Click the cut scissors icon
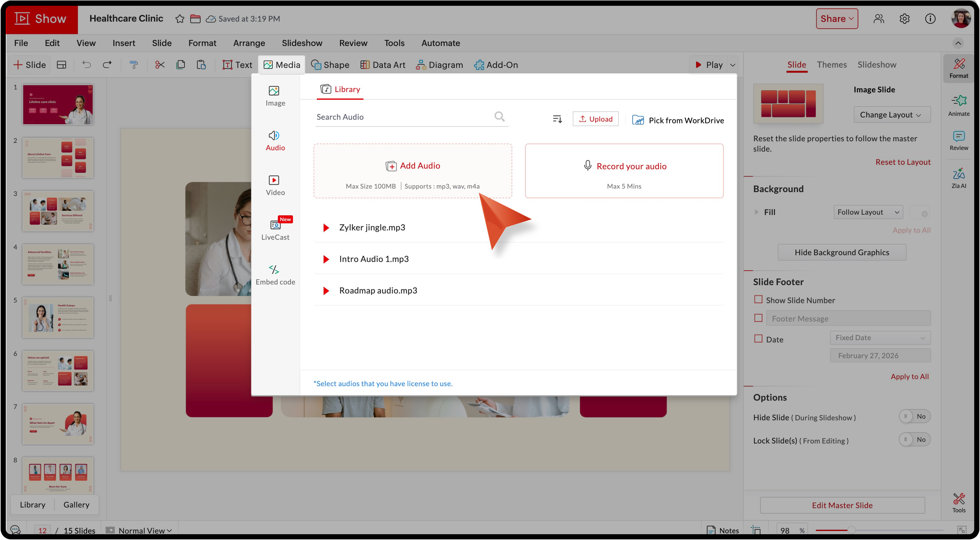980x540 pixels. click(x=160, y=65)
